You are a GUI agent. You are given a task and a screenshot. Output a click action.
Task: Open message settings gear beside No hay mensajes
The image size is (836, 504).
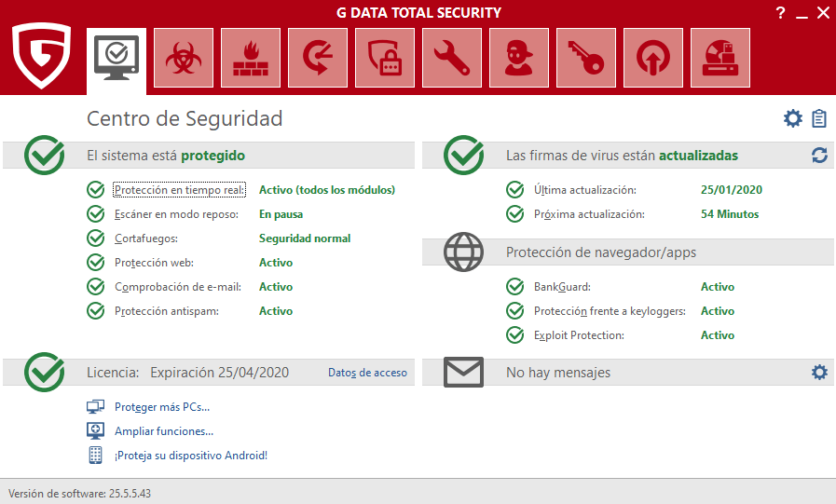819,372
